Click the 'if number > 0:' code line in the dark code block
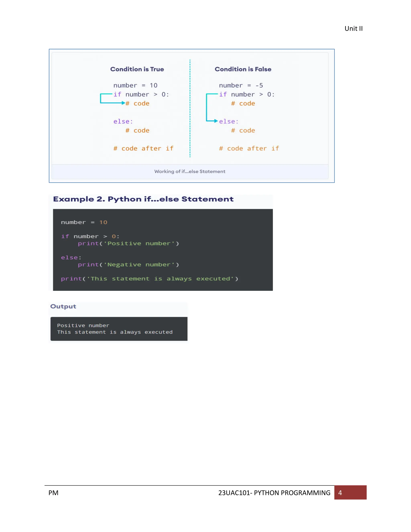411x532 pixels. pos(90,236)
